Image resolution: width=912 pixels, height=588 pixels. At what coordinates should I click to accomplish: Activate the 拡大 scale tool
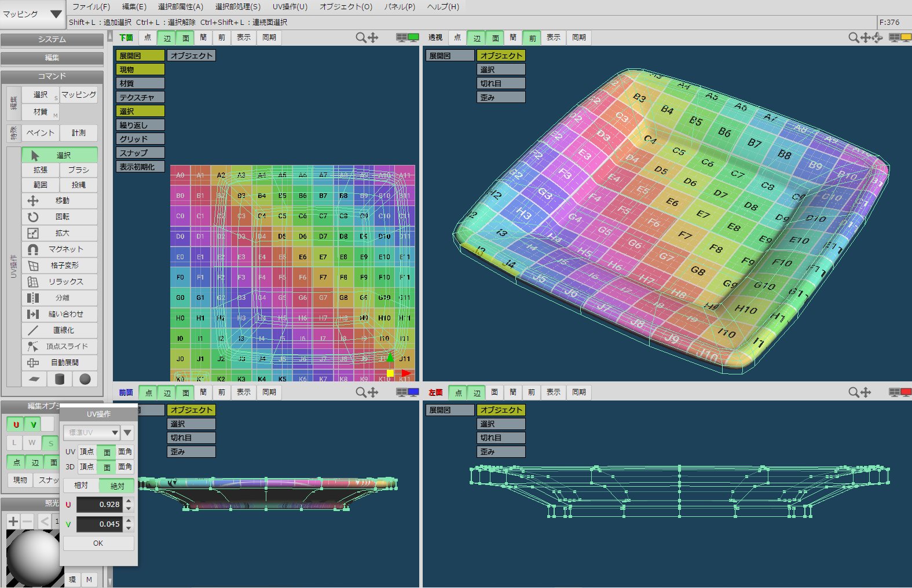point(60,233)
